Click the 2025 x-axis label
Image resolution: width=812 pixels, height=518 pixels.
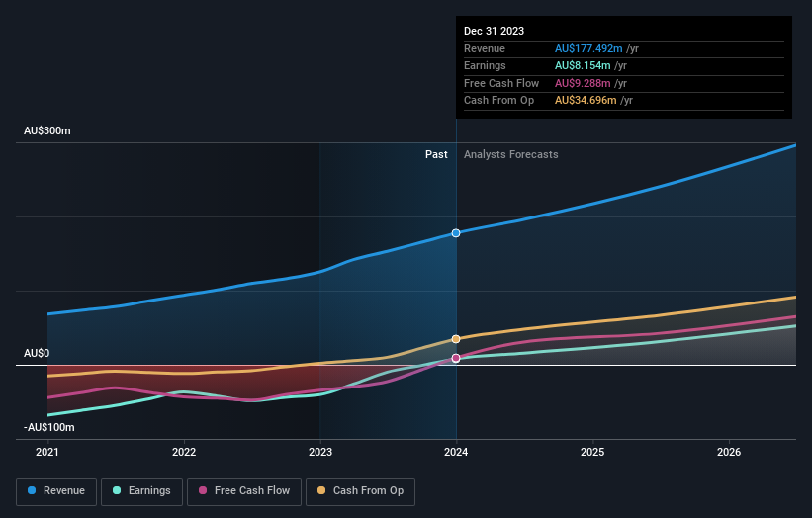click(x=592, y=452)
